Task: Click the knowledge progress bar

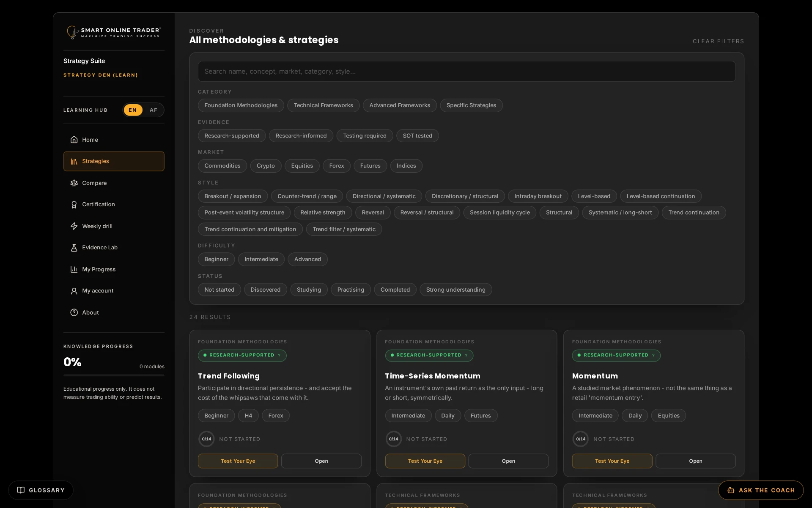Action: click(114, 375)
